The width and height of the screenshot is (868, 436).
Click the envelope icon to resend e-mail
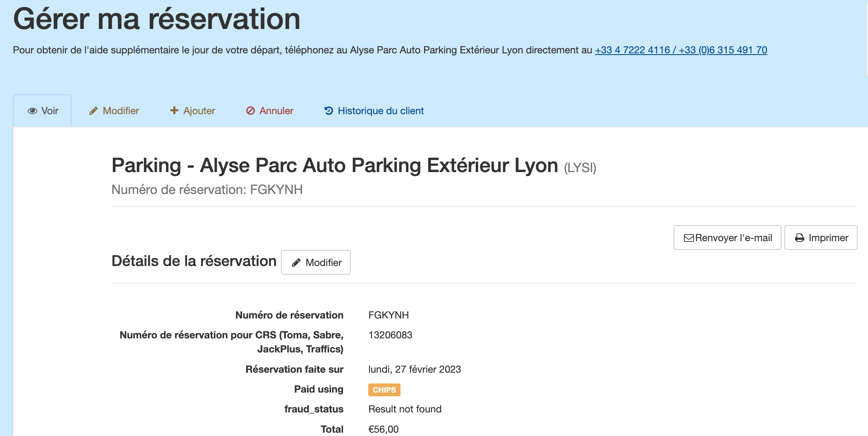click(688, 238)
